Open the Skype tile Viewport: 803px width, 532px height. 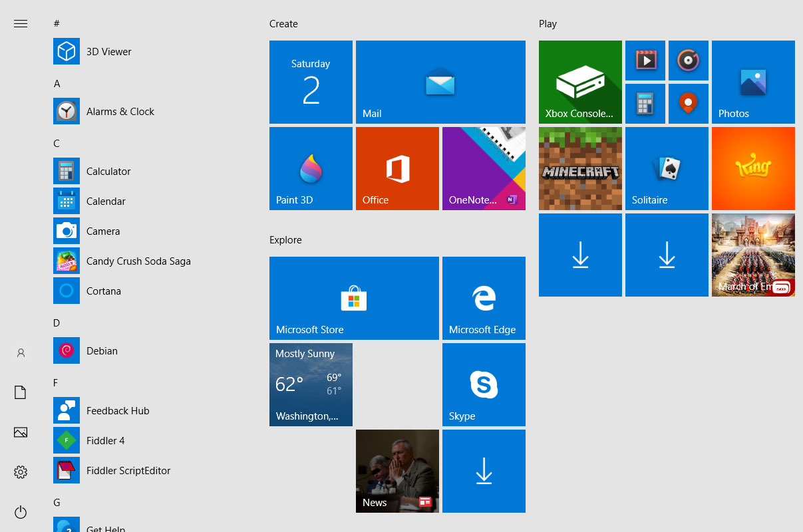pyautogui.click(x=484, y=384)
